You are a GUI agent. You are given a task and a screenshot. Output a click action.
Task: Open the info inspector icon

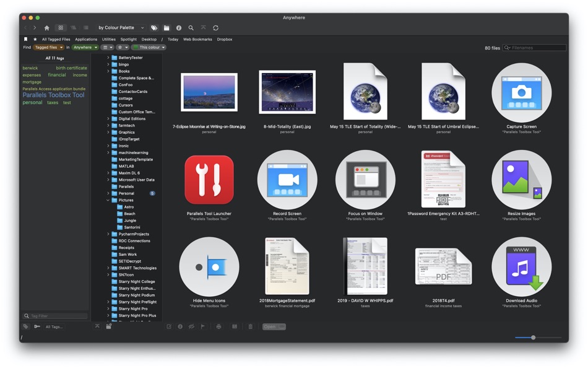pyautogui.click(x=179, y=28)
